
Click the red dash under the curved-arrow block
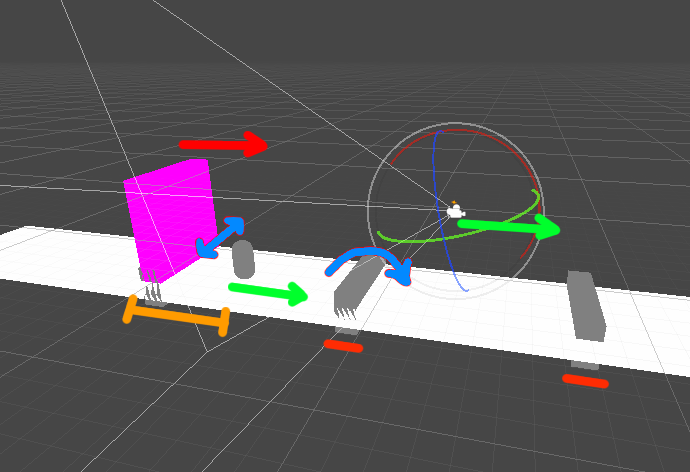(x=343, y=346)
